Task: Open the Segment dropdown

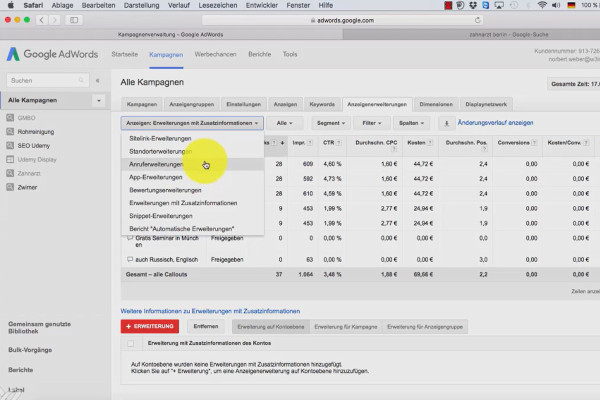Action: (331, 123)
